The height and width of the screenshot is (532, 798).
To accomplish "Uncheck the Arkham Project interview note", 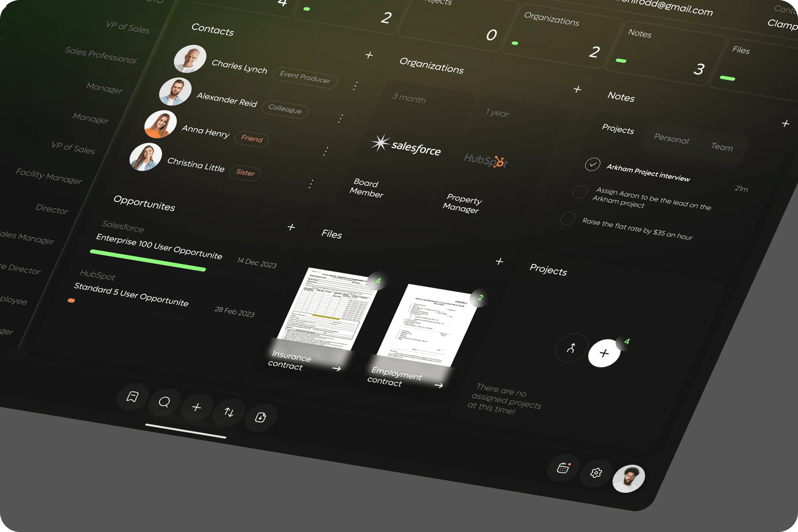I will pyautogui.click(x=593, y=165).
